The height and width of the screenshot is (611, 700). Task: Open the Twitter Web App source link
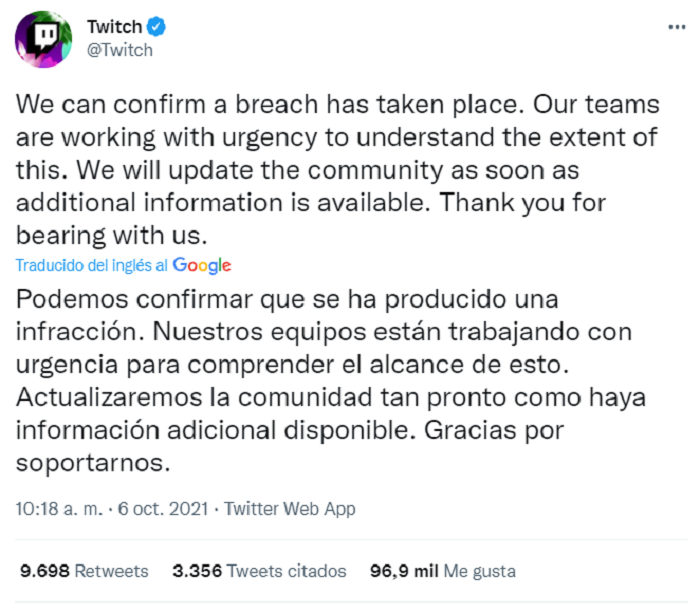pos(290,509)
